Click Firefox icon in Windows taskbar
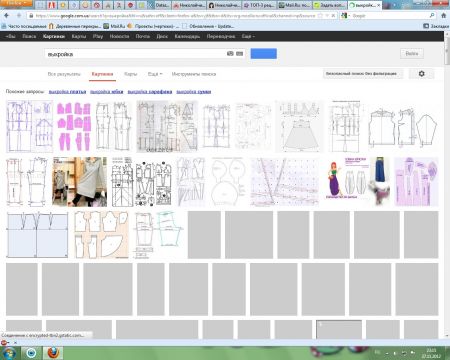The height and width of the screenshot is (360, 450). [53, 353]
